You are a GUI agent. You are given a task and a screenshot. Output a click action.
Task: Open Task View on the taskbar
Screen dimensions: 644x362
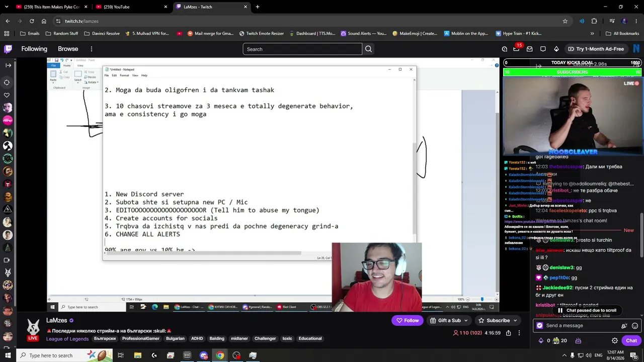[121, 355]
